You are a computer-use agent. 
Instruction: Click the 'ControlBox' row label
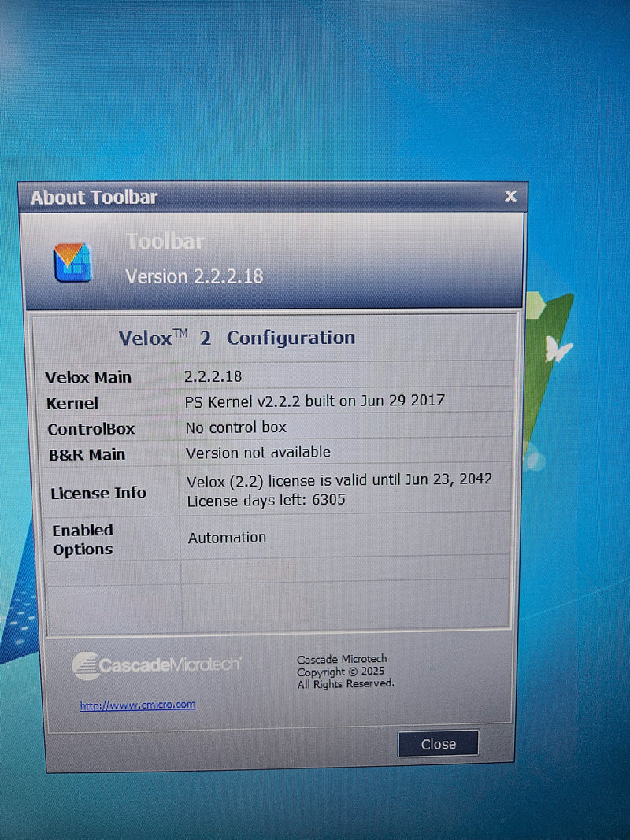coord(91,429)
